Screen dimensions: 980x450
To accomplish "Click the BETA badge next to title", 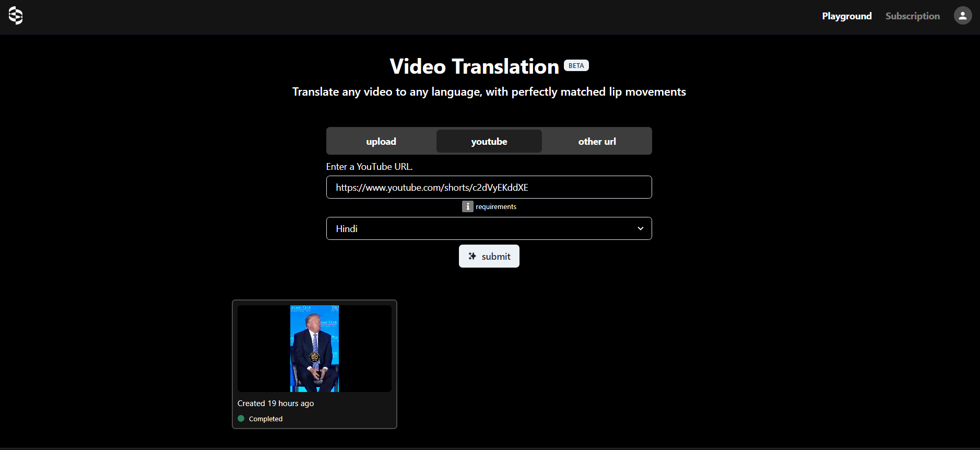I will (x=576, y=66).
